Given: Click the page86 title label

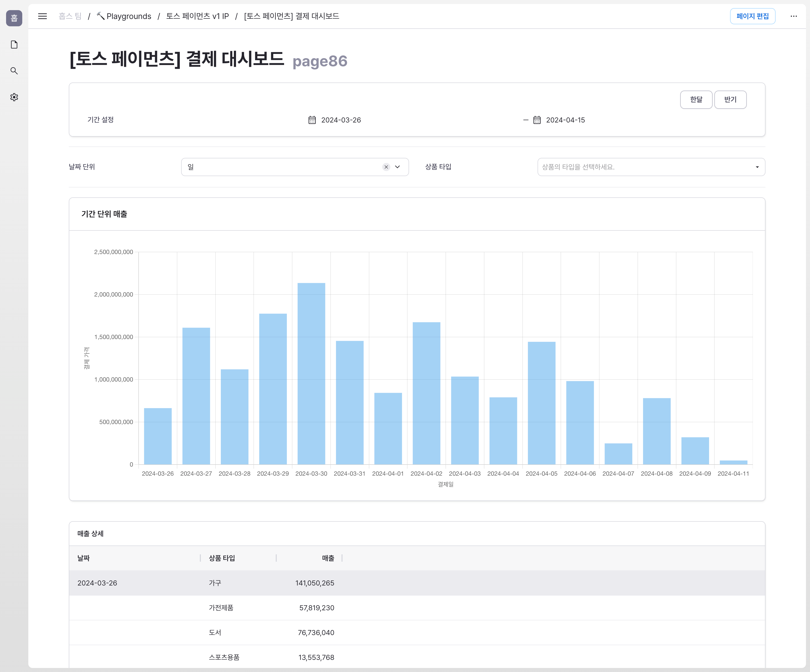Looking at the screenshot, I should [x=320, y=61].
